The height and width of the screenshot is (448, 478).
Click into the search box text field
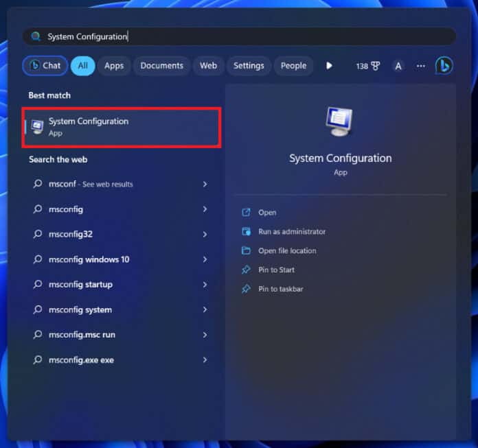[x=239, y=36]
